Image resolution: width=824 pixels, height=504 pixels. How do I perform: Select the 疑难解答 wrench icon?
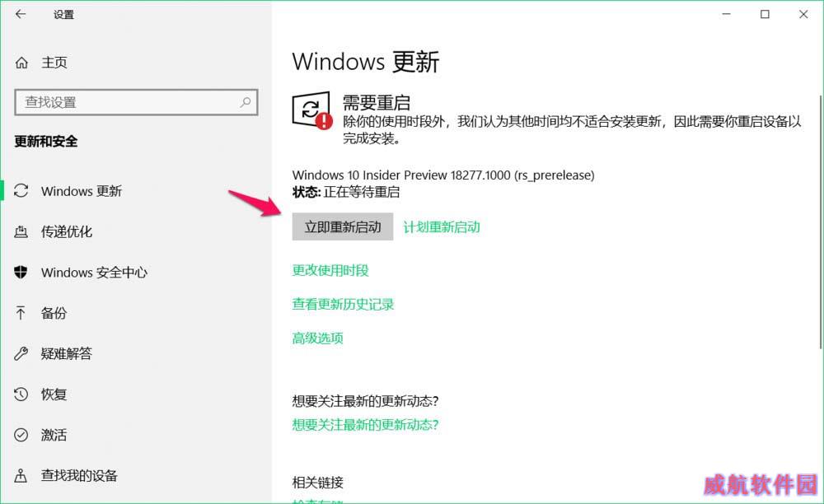tap(21, 353)
